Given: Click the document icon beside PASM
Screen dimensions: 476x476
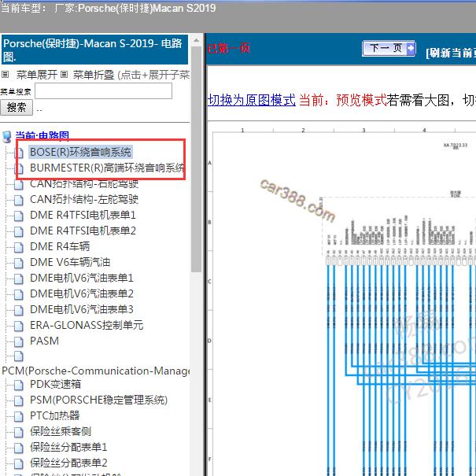Looking at the screenshot, I should pos(19,341).
